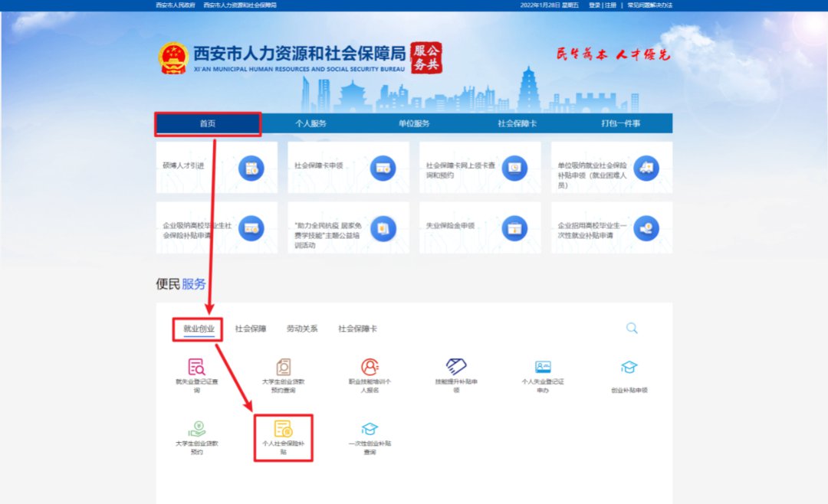Click the 单位吸纳就业社会保险补贴申领 icon
This screenshot has width=828, height=504.
tap(646, 169)
